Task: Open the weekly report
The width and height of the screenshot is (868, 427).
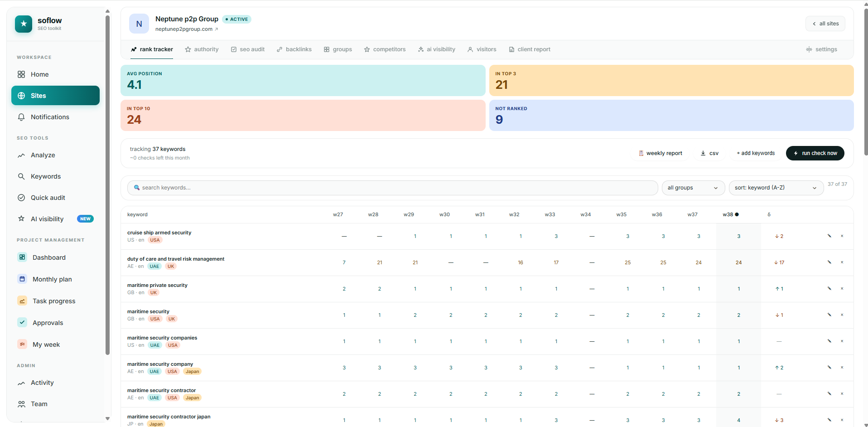Action: pos(660,153)
